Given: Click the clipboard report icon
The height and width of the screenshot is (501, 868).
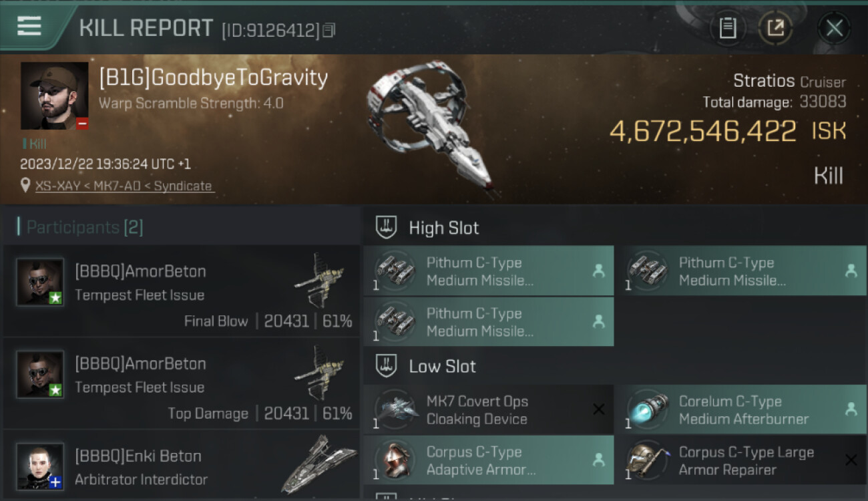Looking at the screenshot, I should 727,28.
